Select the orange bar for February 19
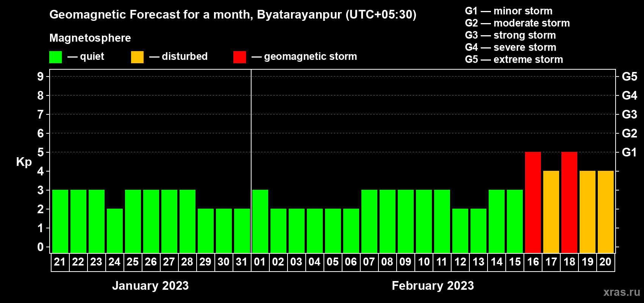644x303 pixels. (x=588, y=212)
